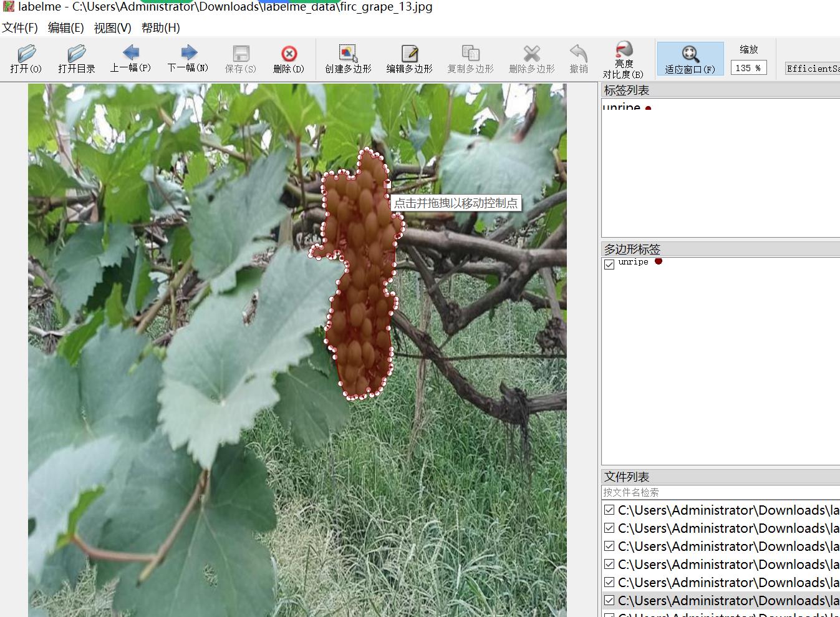
Task: Open Brightness Contrast (亮度对比度) dialog
Action: coord(623,60)
